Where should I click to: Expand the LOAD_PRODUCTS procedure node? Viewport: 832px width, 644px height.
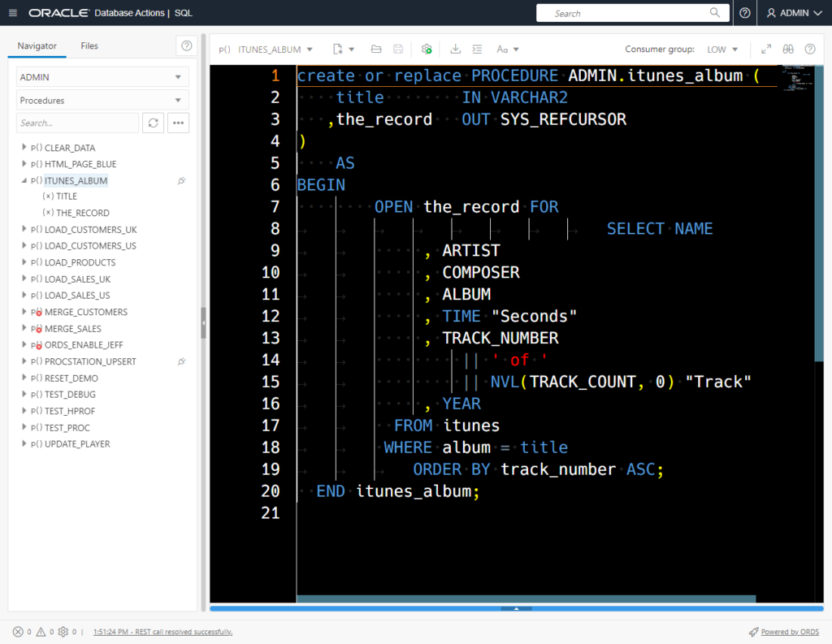(x=24, y=261)
